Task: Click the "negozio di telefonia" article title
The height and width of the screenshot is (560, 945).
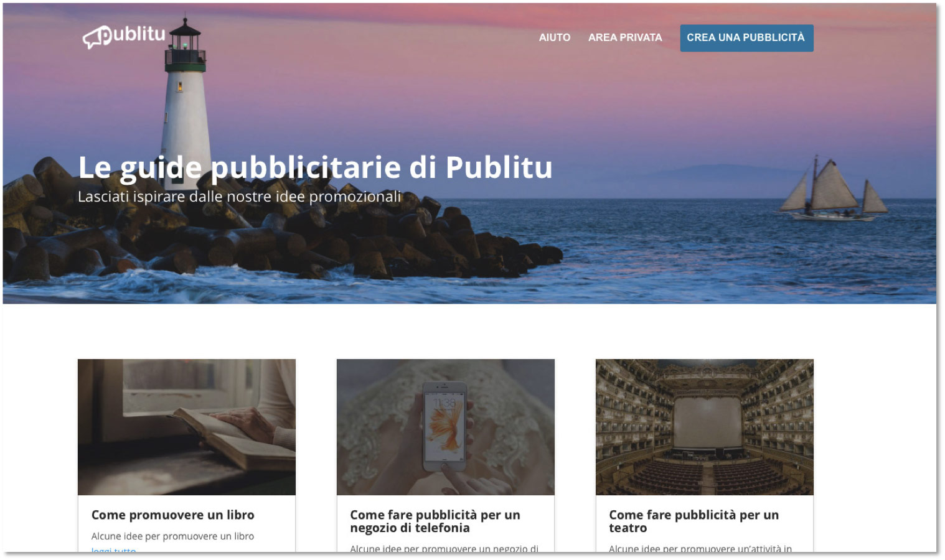Action: point(435,521)
